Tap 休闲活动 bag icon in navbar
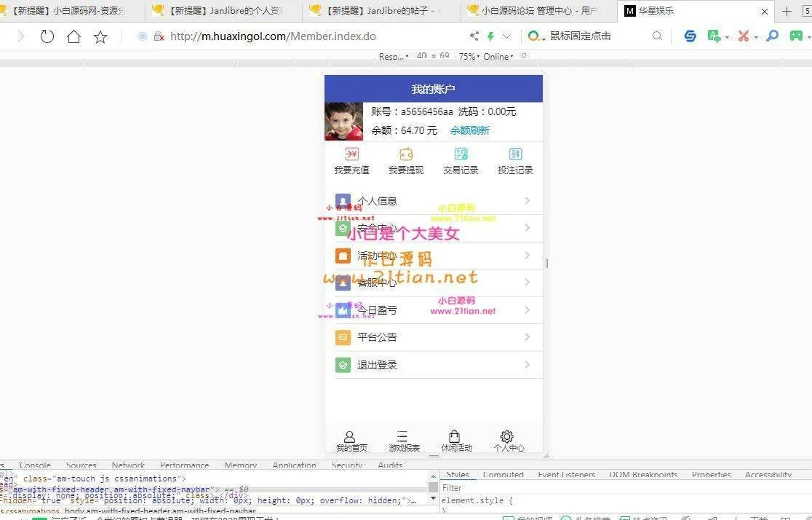 [455, 437]
